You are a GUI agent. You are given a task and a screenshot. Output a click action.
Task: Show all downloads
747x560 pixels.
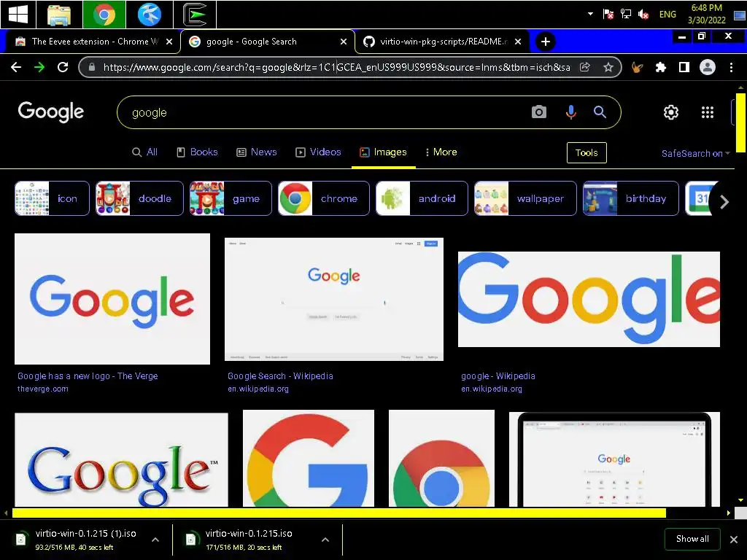pyautogui.click(x=692, y=539)
